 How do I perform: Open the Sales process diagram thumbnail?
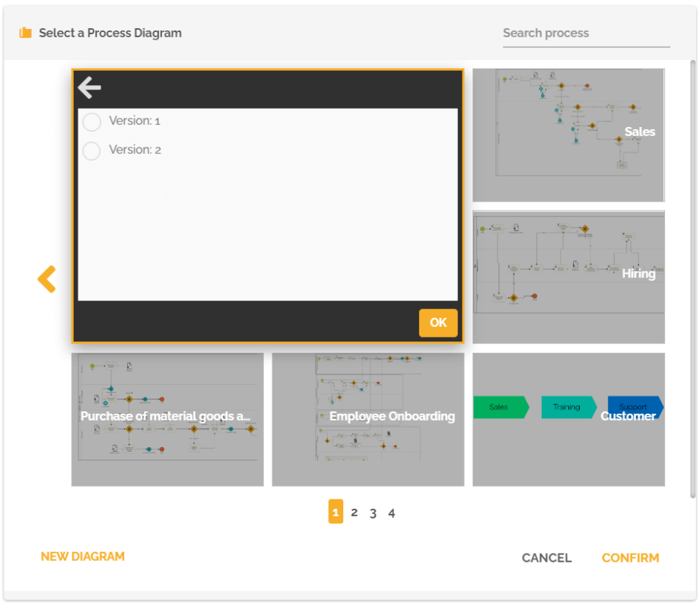[568, 135]
